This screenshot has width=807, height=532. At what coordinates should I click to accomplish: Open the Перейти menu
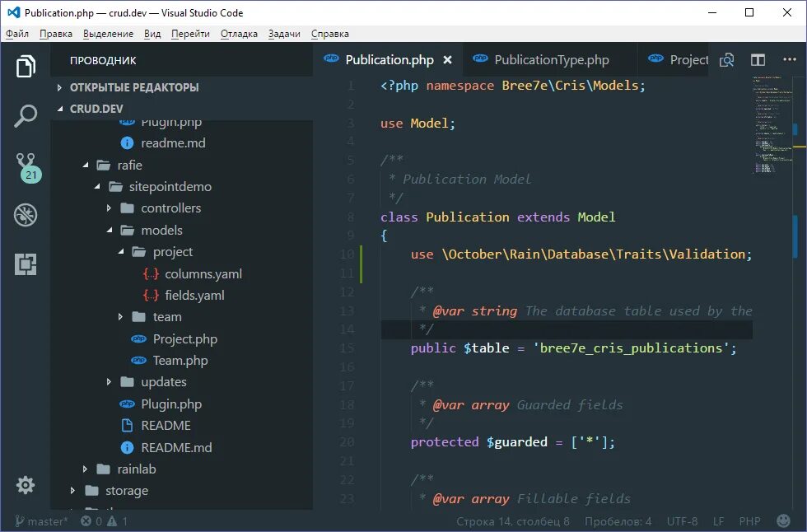coord(190,34)
